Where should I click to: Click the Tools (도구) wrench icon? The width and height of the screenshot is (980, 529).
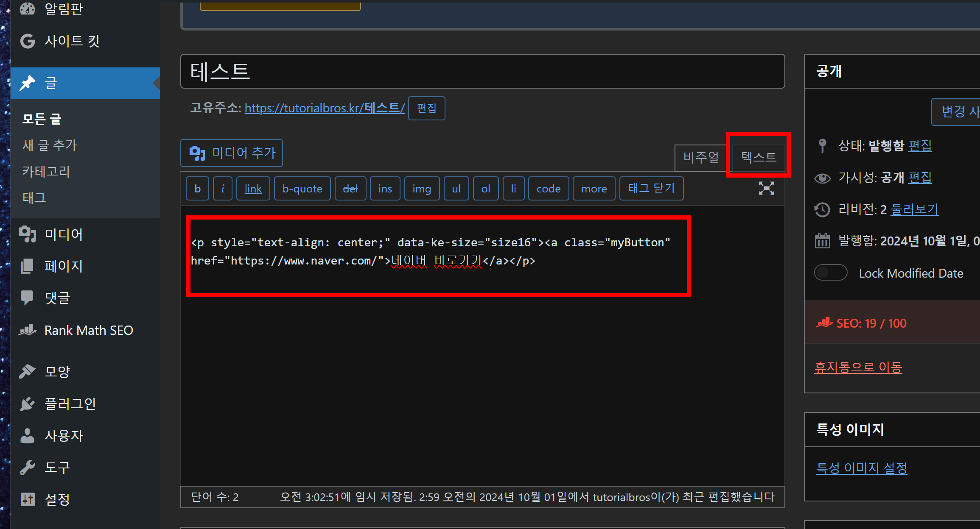28,467
